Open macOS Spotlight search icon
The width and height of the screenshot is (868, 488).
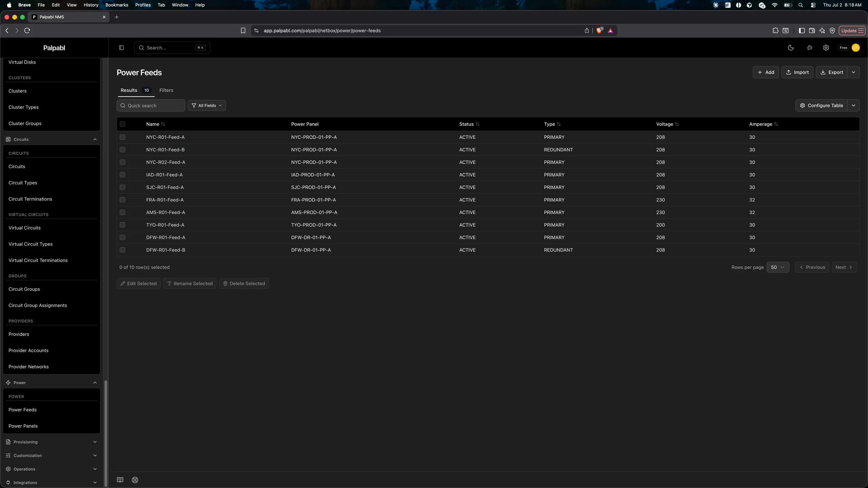point(801,5)
